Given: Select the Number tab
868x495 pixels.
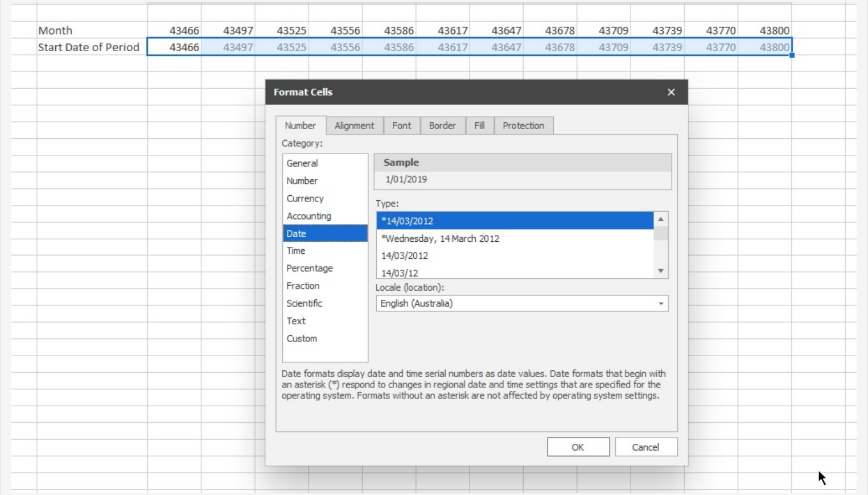Looking at the screenshot, I should 301,126.
